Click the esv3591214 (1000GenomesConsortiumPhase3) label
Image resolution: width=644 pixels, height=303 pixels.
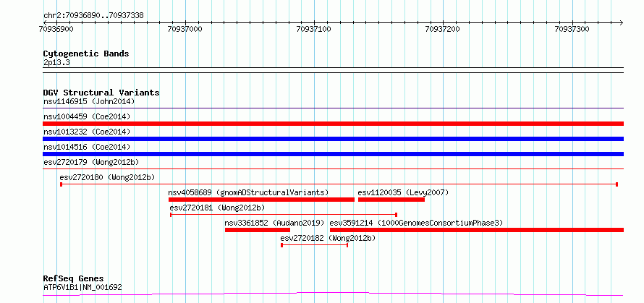(x=417, y=223)
